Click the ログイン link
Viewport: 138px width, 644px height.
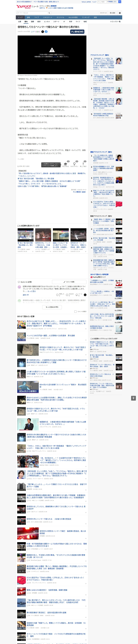click(x=42, y=8)
